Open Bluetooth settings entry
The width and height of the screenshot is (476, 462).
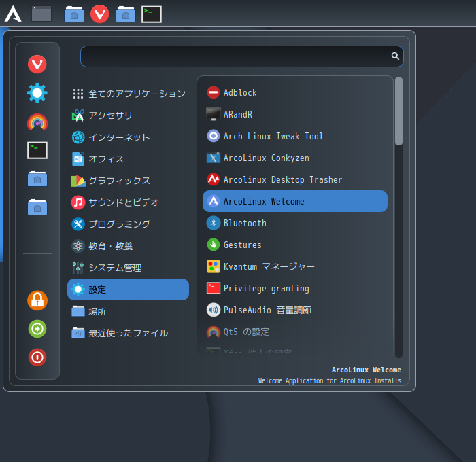295,223
